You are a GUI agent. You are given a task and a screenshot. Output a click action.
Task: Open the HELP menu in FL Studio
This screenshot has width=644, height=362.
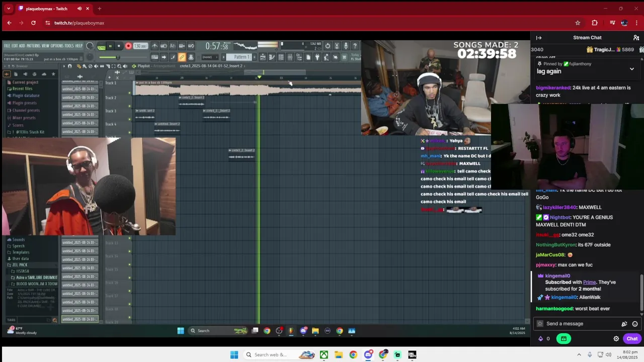pos(79,46)
